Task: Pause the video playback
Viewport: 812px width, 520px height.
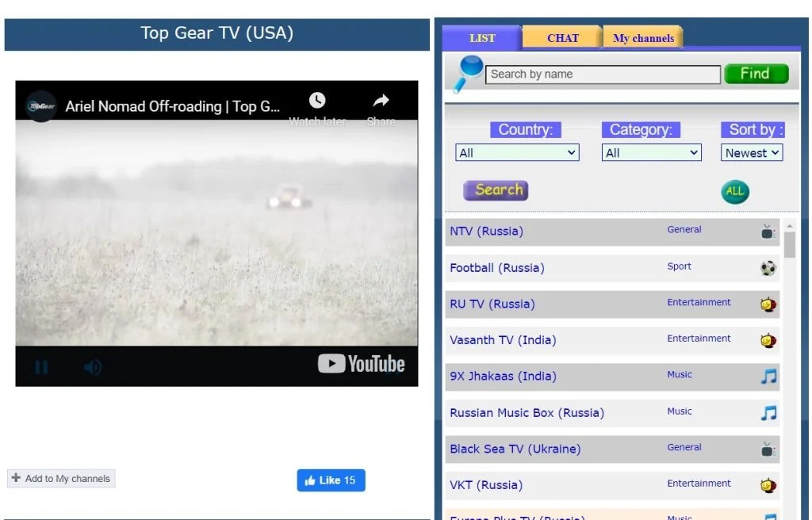Action: (41, 366)
